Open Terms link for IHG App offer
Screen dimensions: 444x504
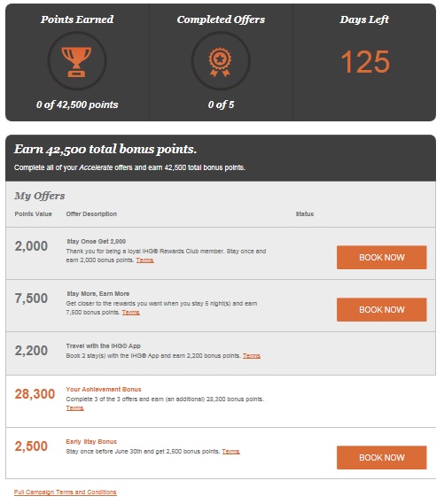point(252,356)
